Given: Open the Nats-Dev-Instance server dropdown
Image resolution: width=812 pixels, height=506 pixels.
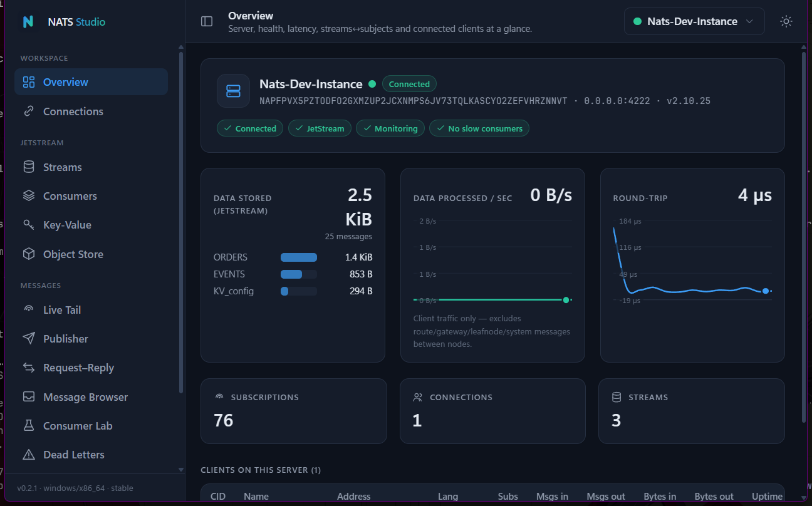Looking at the screenshot, I should 694,21.
